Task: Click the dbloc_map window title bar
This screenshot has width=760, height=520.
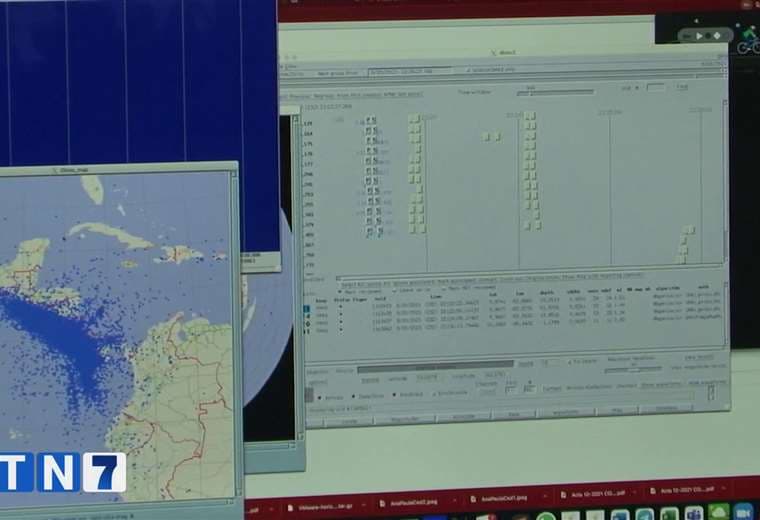Action: coord(120,169)
